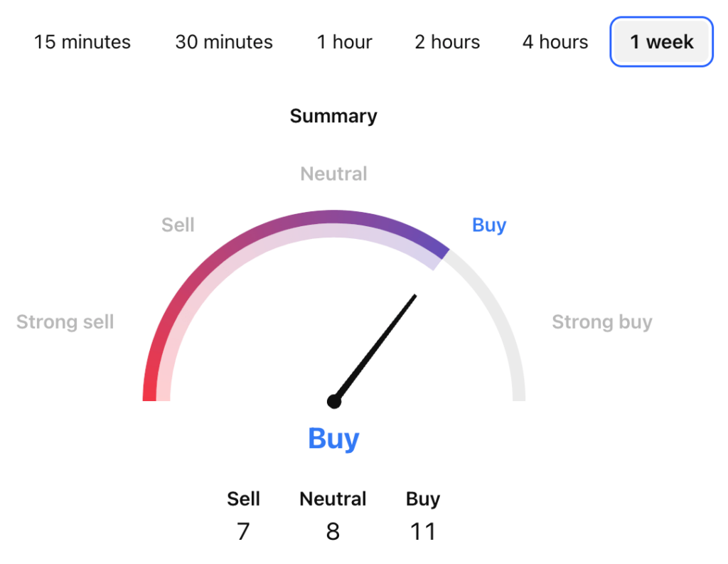Click the Buy count value 11
The image size is (728, 564).
pyautogui.click(x=423, y=531)
